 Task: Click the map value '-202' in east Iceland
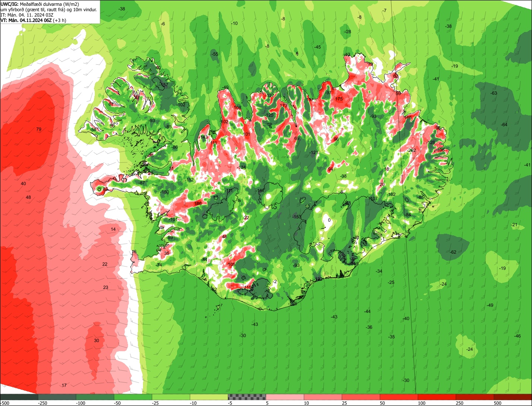(x=411, y=150)
